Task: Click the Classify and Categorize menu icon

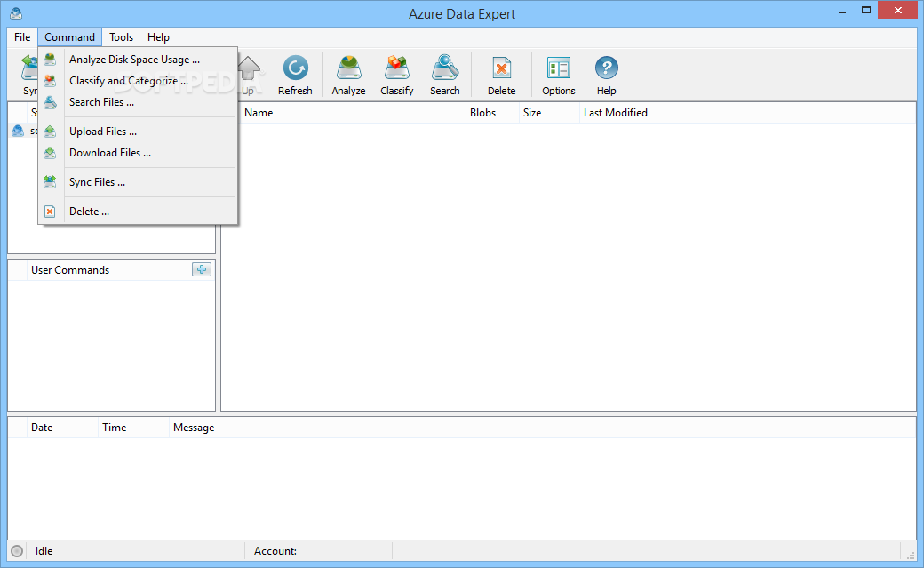Action: click(50, 80)
